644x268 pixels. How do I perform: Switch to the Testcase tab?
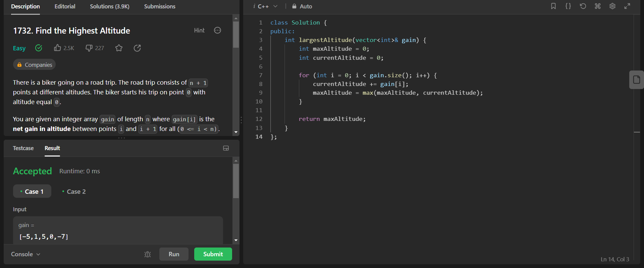[x=23, y=148]
